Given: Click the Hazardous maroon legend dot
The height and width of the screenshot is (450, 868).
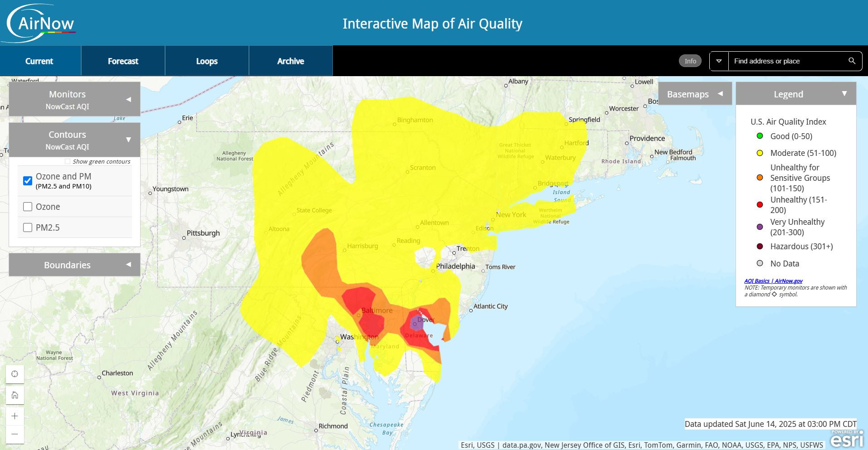Looking at the screenshot, I should click(760, 247).
